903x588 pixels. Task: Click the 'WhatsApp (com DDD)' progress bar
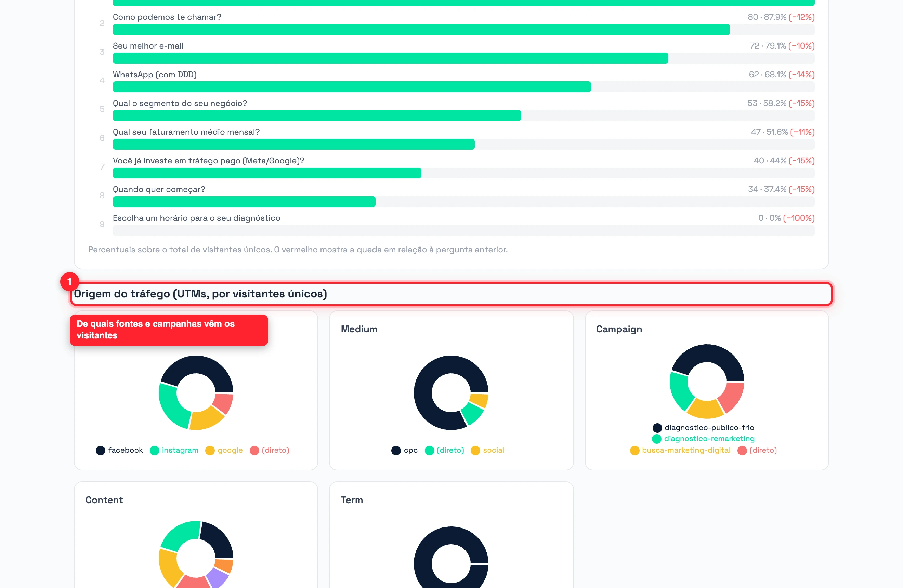click(463, 87)
